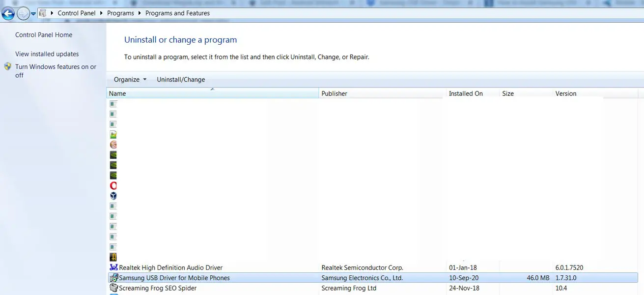Open Control Panel Home link
The image size is (644, 295).
44,35
